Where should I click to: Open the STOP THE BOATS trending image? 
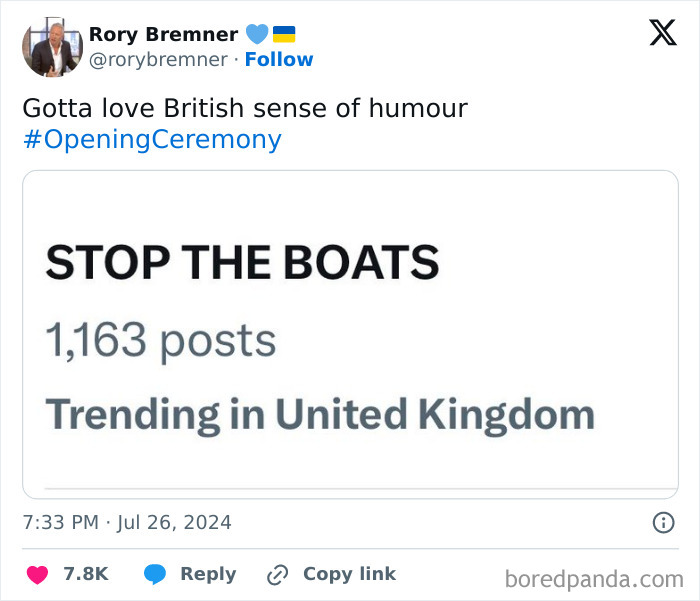(x=350, y=334)
